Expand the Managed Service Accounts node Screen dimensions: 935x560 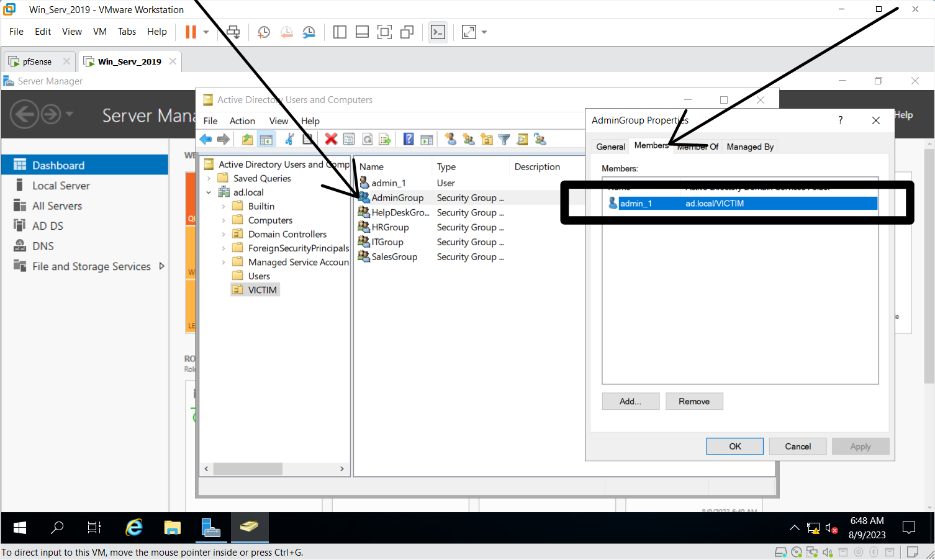[224, 262]
